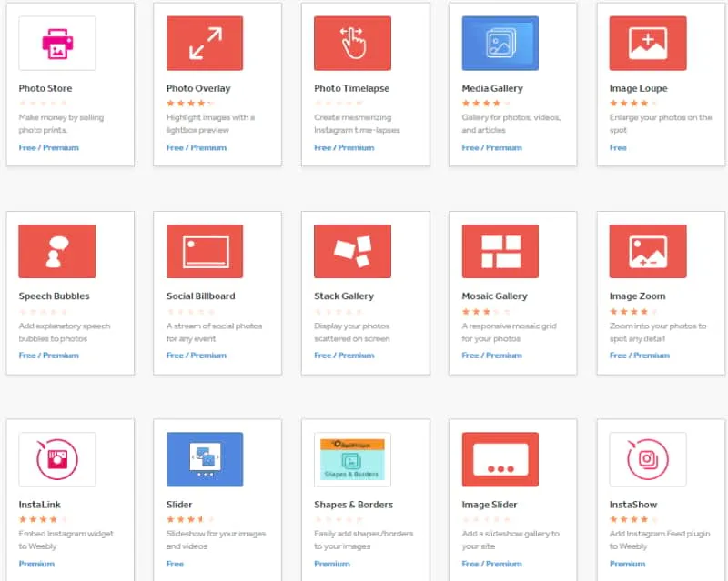The height and width of the screenshot is (581, 728).
Task: Click the Photo Store title
Action: [45, 88]
